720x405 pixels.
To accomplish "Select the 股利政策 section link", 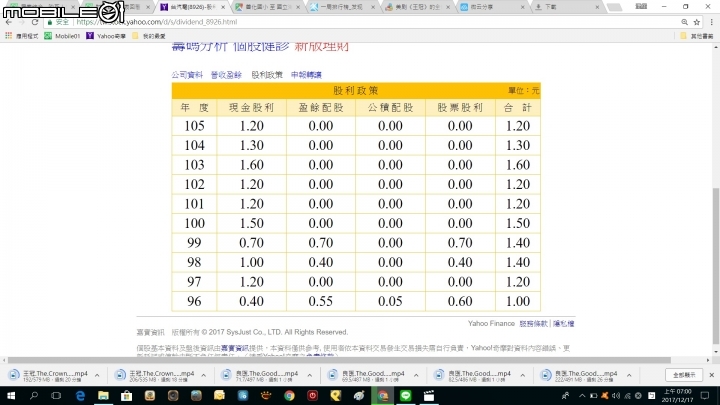I will point(267,75).
